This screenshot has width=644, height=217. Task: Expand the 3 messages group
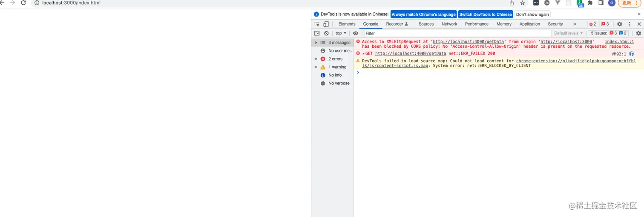pos(316,43)
